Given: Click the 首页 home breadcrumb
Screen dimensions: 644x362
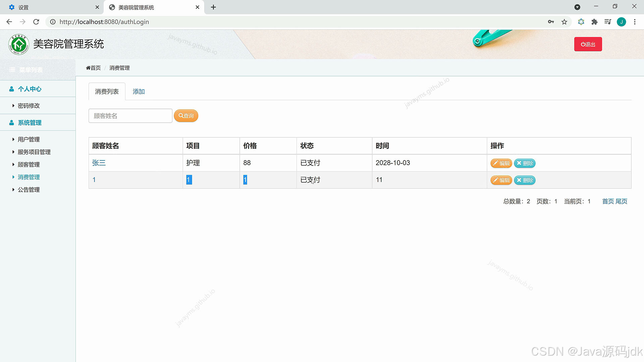Looking at the screenshot, I should pyautogui.click(x=93, y=68).
